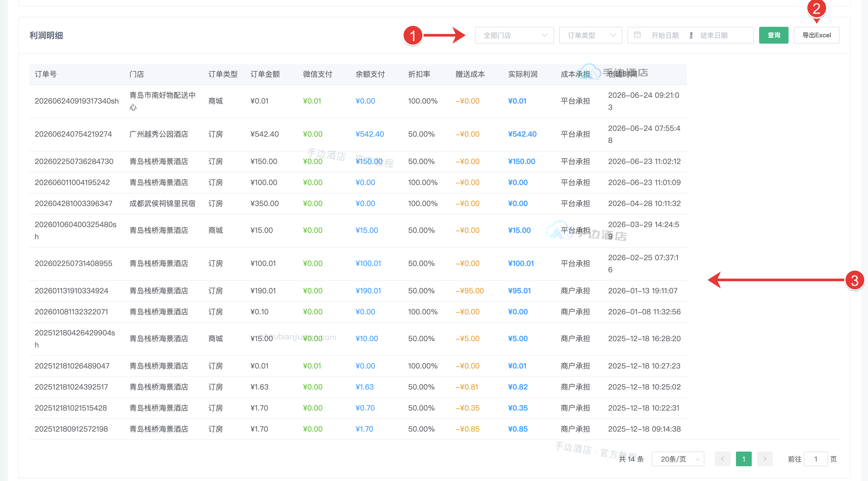Viewport: 868px width, 481px height.
Task: Click order number 202601081132322071
Action: (72, 312)
